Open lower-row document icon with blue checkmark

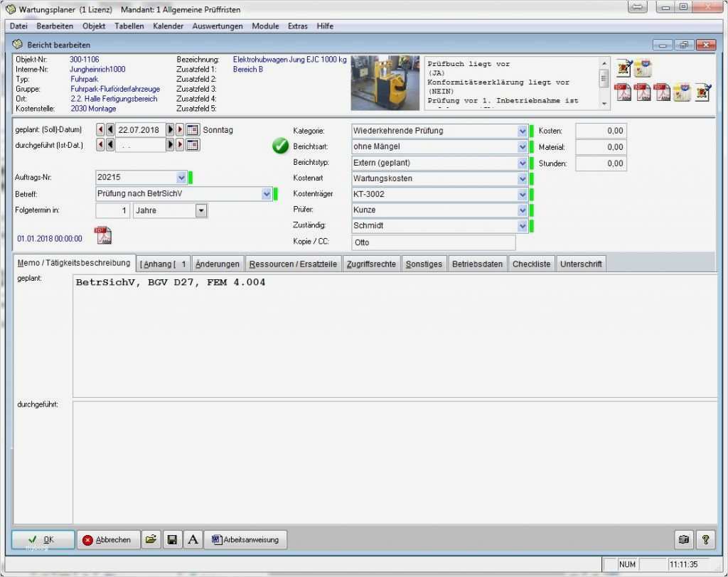coord(702,92)
